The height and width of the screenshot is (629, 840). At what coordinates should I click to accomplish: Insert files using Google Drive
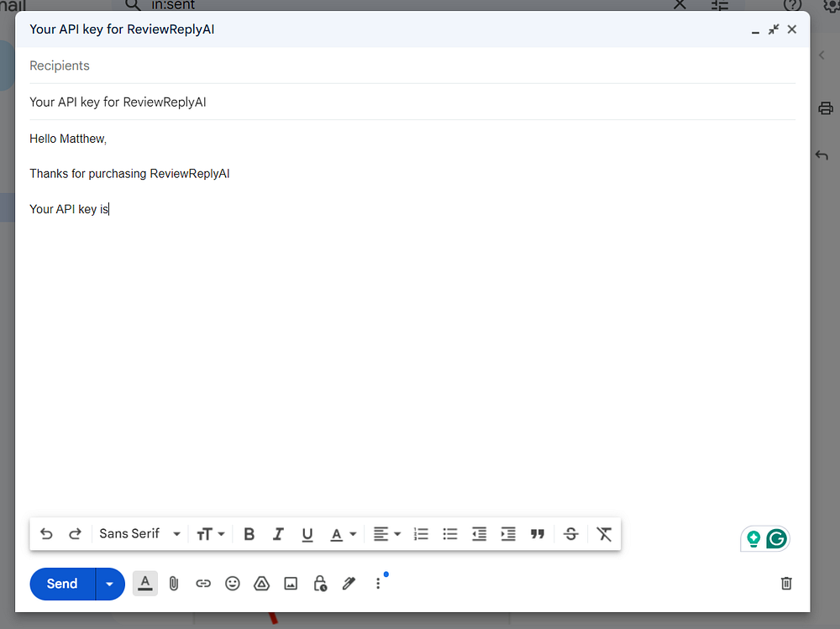[x=261, y=584]
